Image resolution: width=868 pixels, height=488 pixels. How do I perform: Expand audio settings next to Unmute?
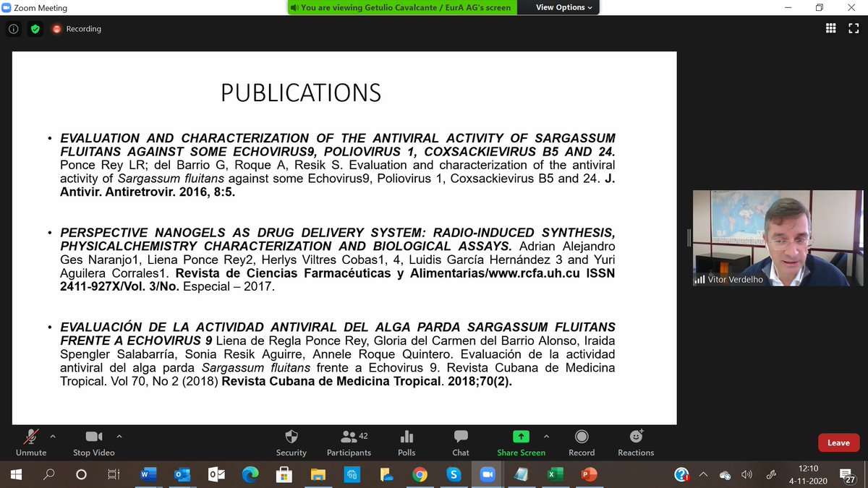pyautogui.click(x=53, y=437)
